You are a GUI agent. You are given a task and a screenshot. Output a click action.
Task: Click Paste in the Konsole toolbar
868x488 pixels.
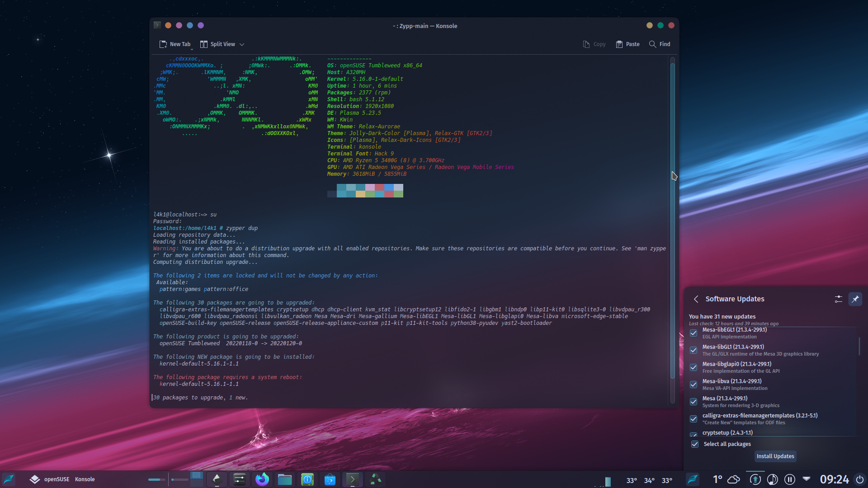(627, 44)
